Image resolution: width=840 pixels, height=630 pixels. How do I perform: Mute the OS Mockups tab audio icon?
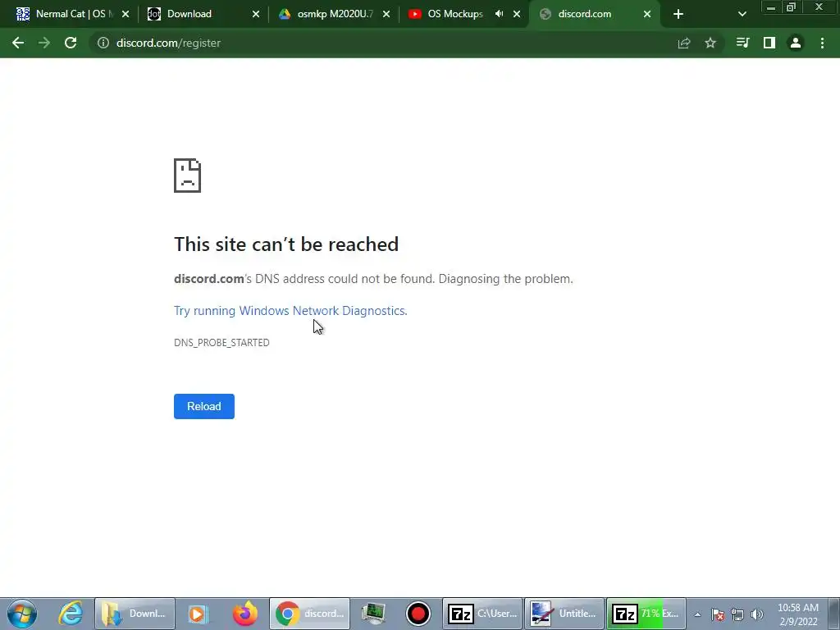500,14
